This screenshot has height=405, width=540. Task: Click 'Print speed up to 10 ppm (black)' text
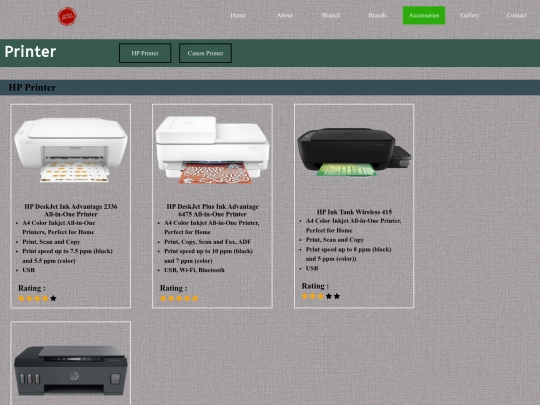208,251
